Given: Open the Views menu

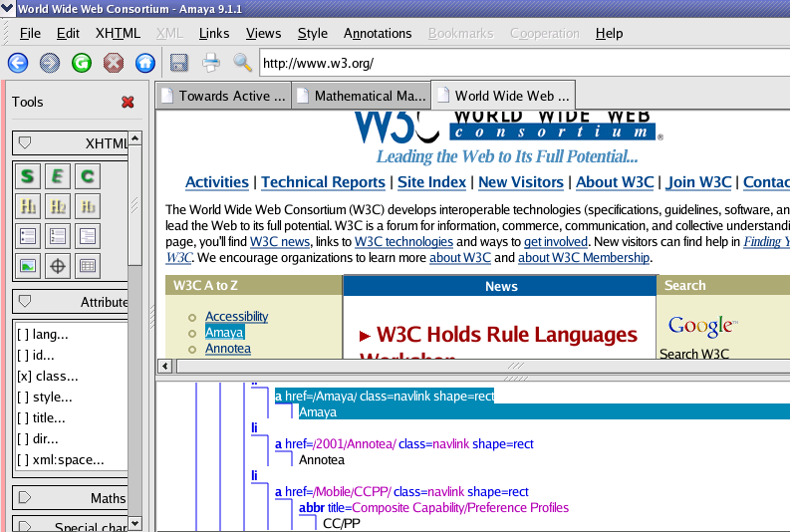Looking at the screenshot, I should click(264, 33).
